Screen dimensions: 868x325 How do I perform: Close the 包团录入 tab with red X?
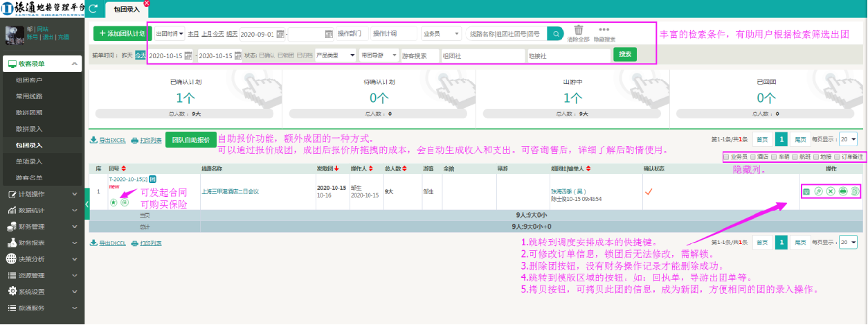click(x=147, y=3)
